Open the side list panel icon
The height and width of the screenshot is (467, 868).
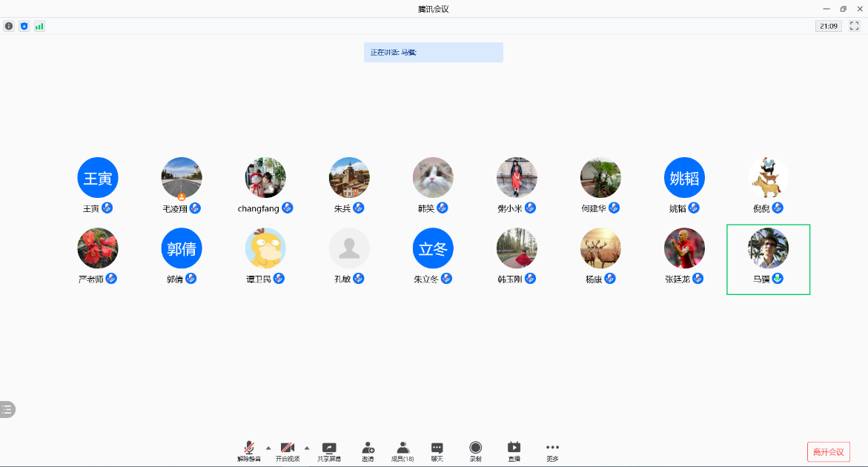coord(7,409)
